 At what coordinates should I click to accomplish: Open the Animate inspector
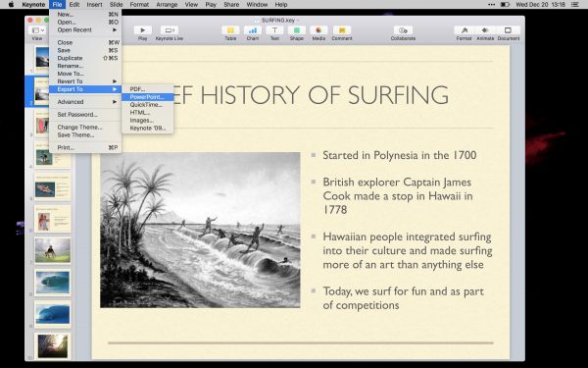pyautogui.click(x=485, y=30)
